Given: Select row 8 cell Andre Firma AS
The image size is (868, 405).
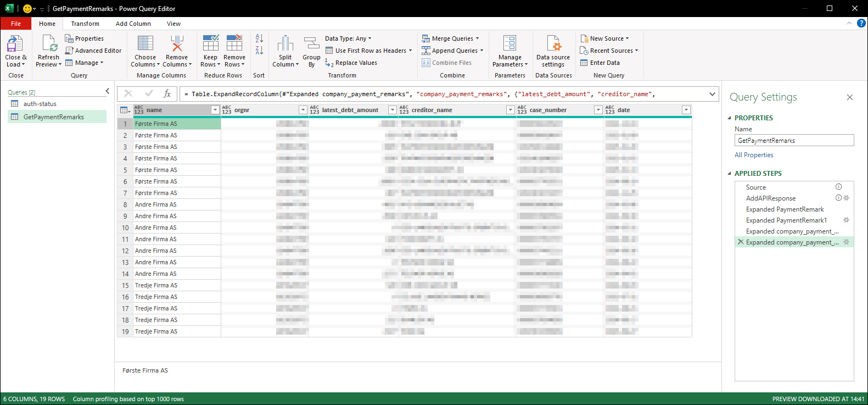Looking at the screenshot, I should tap(177, 204).
